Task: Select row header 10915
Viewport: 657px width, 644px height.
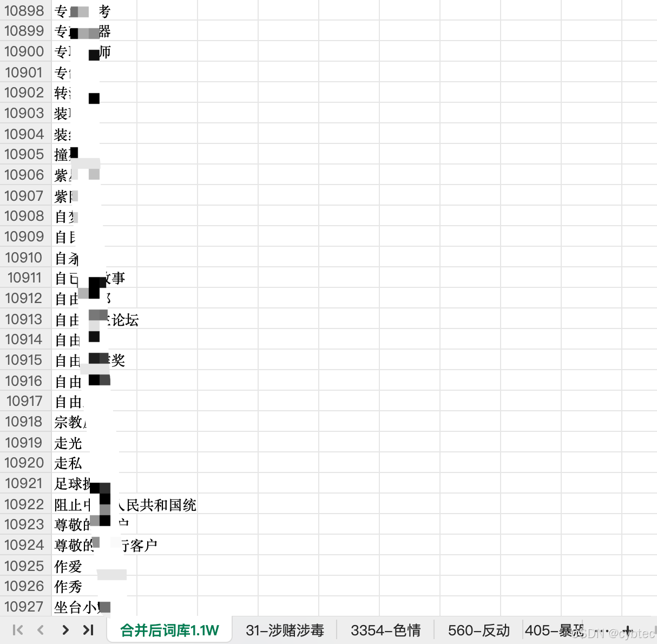Action: click(25, 360)
